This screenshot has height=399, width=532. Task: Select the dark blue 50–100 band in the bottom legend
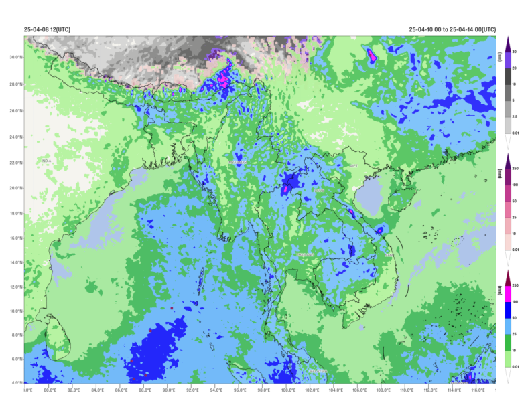point(508,310)
